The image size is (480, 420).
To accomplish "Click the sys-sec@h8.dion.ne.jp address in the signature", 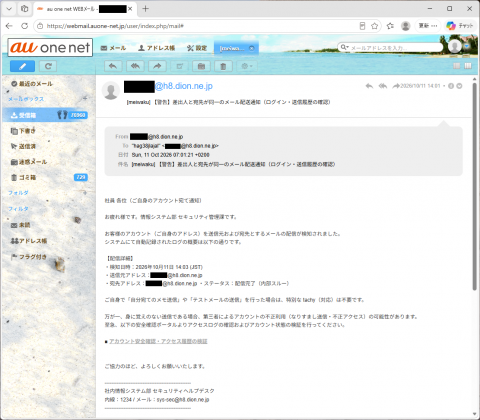I will click(183, 399).
